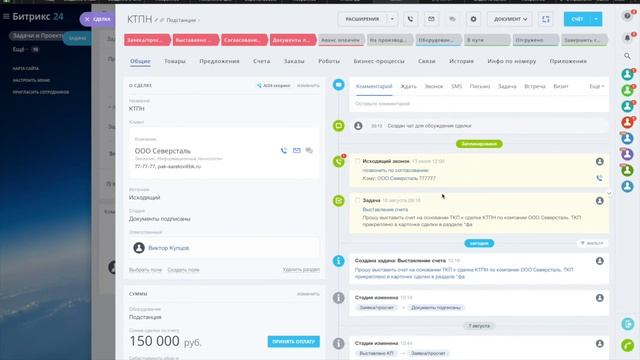The width and height of the screenshot is (640, 360).
Task: Click the blue Счёт button
Action: tap(577, 19)
